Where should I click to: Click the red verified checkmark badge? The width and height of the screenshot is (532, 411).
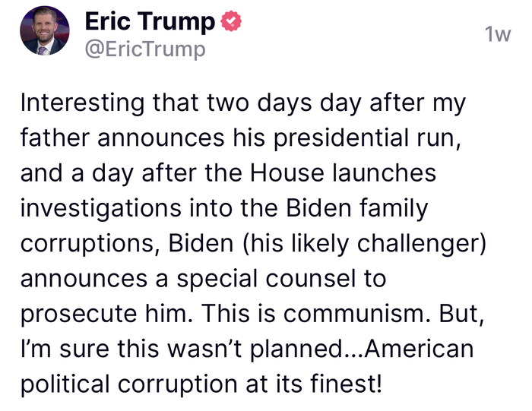point(230,22)
